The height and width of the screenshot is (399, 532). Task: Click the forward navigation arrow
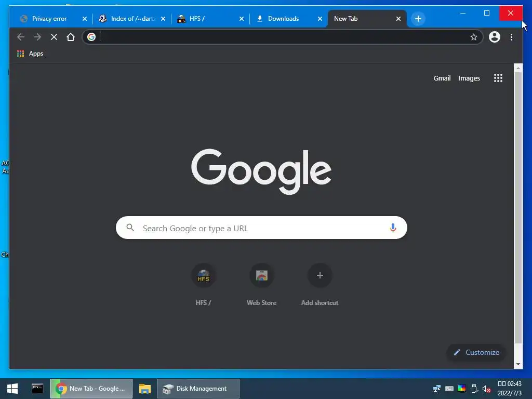(x=37, y=37)
